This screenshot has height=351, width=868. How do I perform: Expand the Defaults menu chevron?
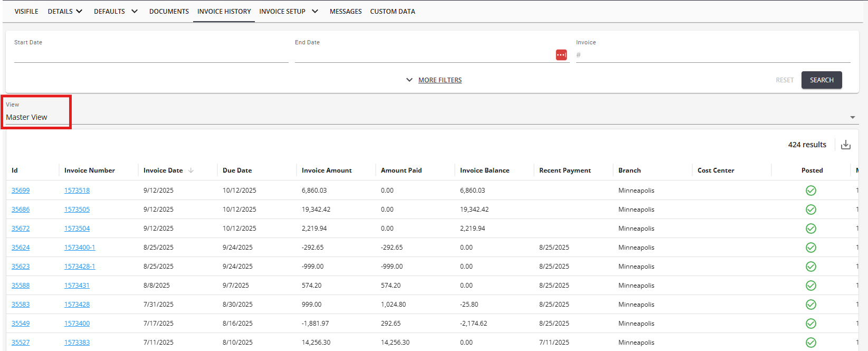[135, 11]
